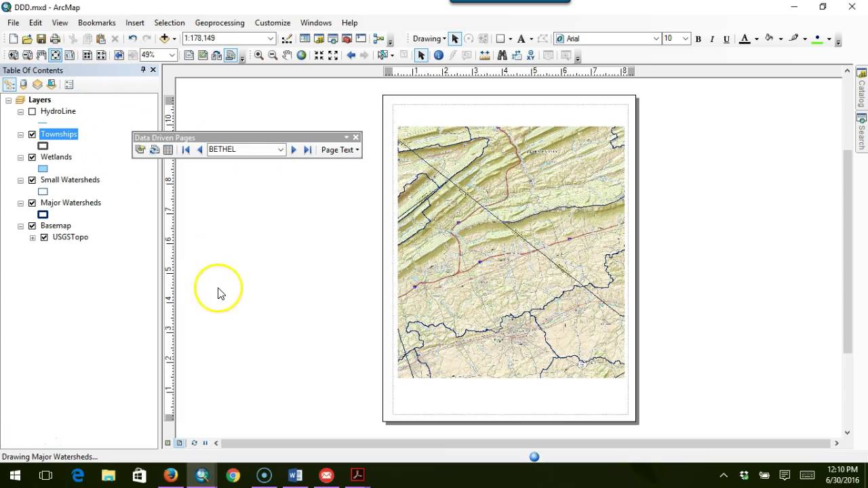Viewport: 868px width, 488px height.
Task: Open the Geoprocessing menu
Action: click(x=220, y=22)
